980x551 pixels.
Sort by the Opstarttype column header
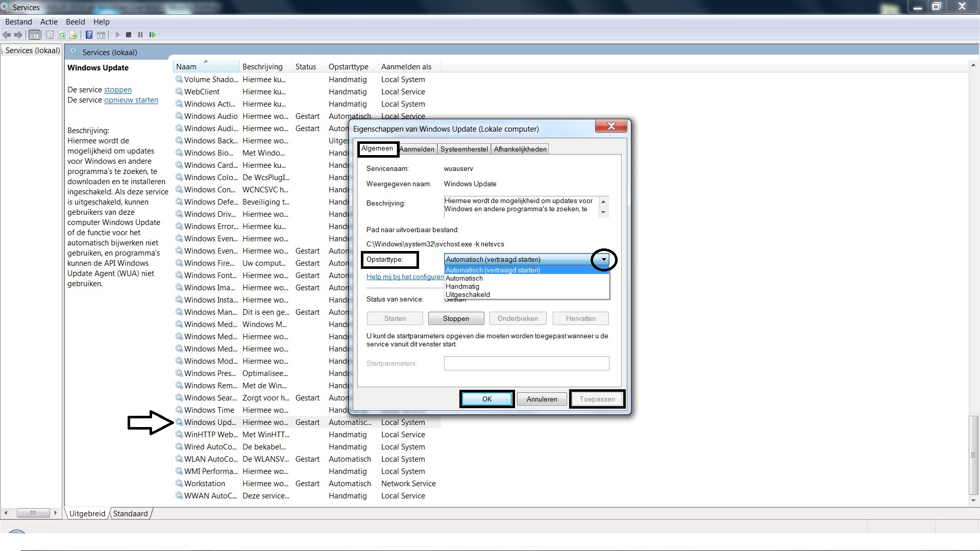tap(352, 67)
